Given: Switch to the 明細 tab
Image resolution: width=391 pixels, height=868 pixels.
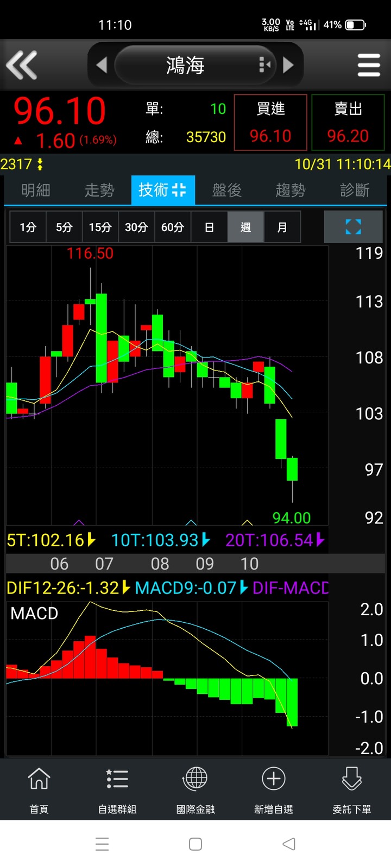Looking at the screenshot, I should tap(36, 190).
